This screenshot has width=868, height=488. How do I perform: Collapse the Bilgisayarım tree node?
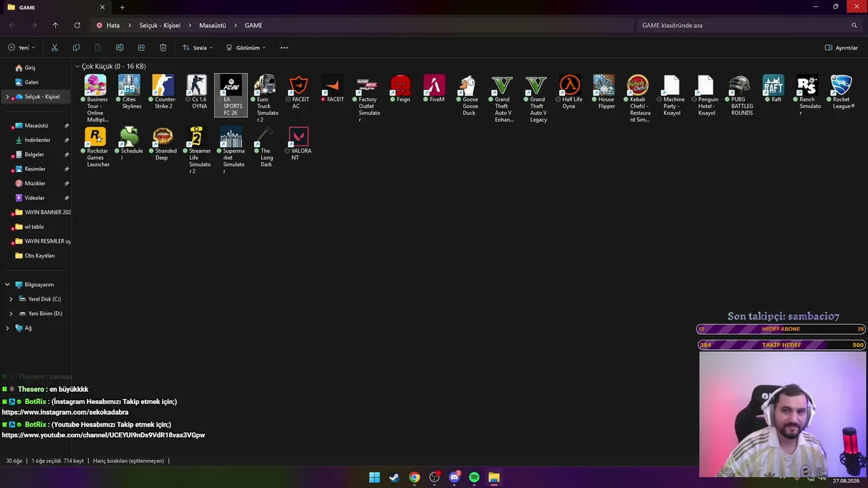click(x=7, y=285)
